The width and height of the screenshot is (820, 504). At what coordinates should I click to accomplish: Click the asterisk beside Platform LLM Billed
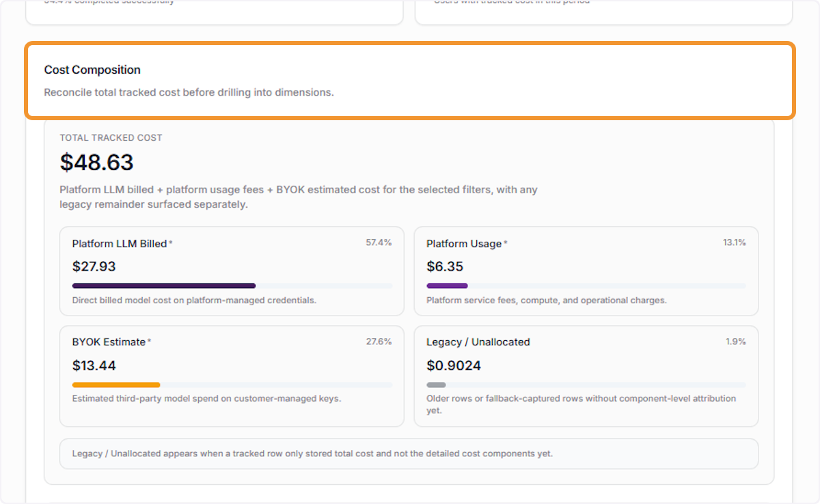tap(171, 242)
